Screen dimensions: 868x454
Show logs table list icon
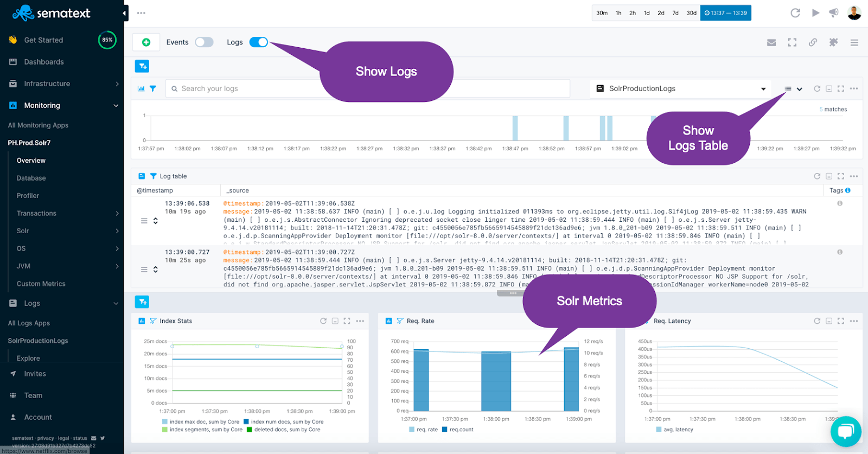(x=788, y=89)
